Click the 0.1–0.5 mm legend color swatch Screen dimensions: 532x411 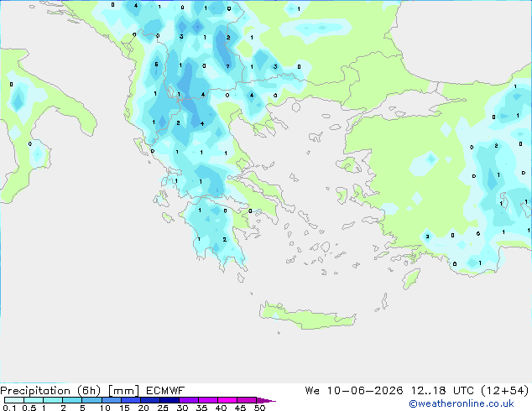(x=14, y=400)
